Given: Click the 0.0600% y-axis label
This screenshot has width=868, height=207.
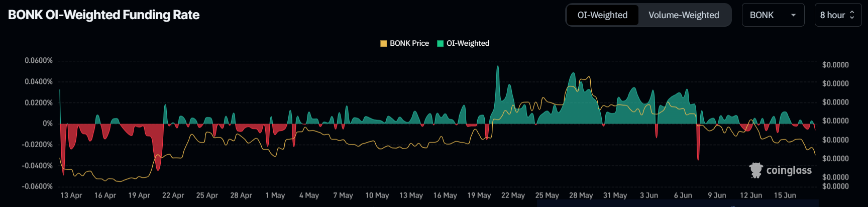Looking at the screenshot, I should pyautogui.click(x=39, y=60).
